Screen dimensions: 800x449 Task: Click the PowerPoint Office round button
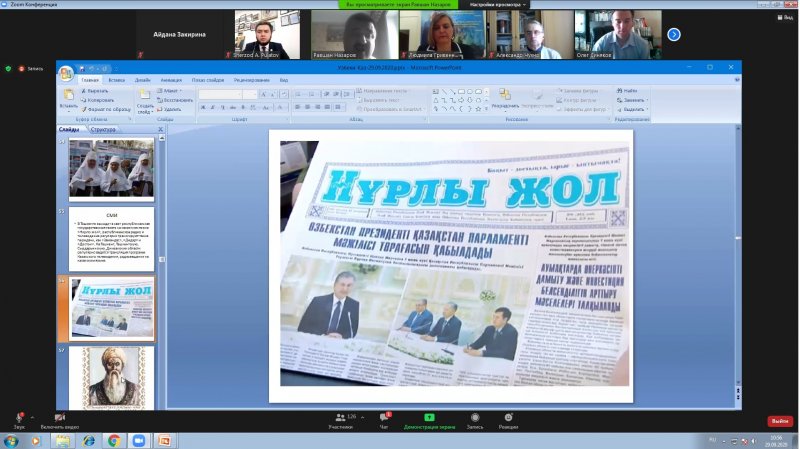pos(66,73)
